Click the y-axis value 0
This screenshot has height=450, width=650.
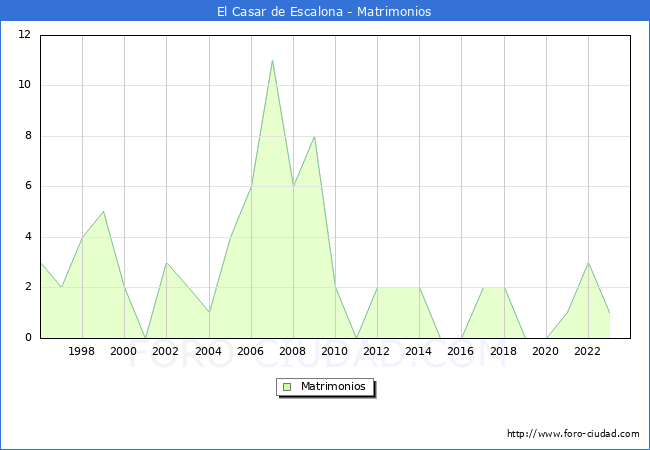coord(28,337)
